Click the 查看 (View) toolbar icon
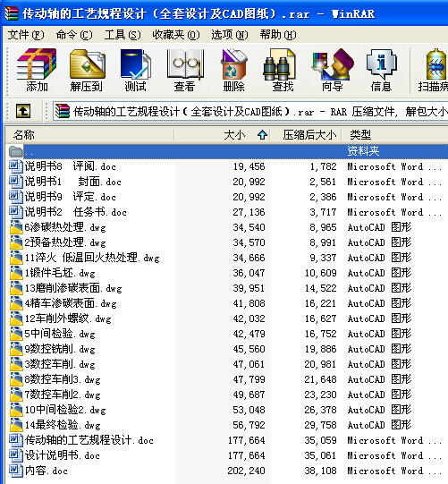This screenshot has width=448, height=484. (184, 70)
